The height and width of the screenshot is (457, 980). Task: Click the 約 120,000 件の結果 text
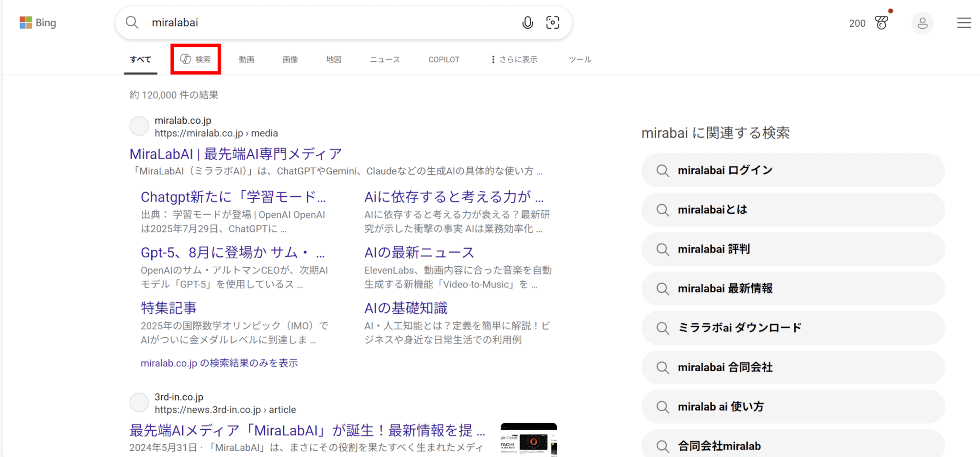click(x=174, y=95)
